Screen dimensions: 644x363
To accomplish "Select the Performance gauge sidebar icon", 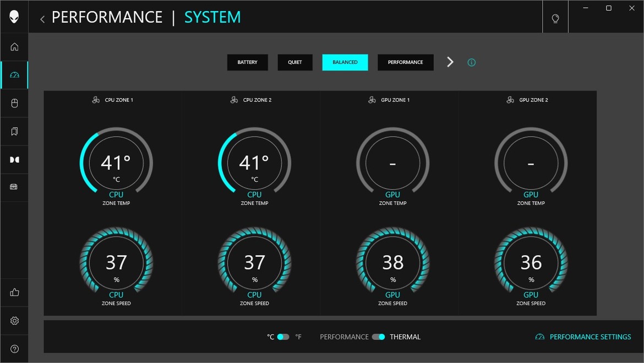I will point(14,75).
